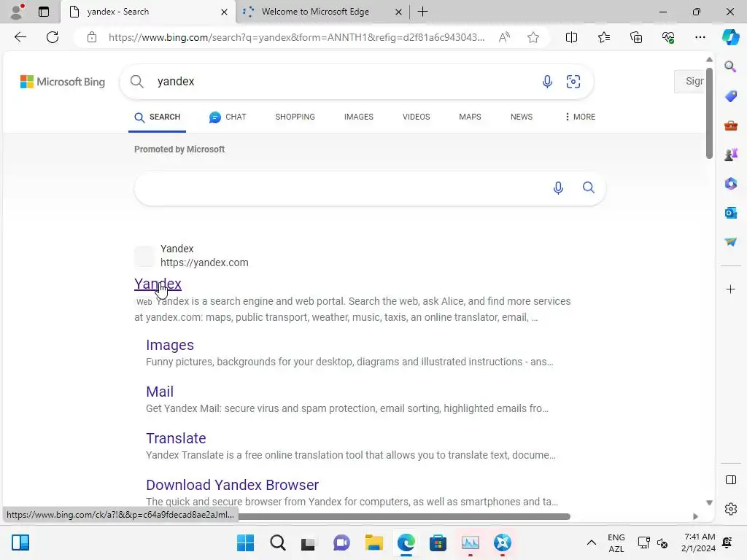Switch to the VIDEOS tab
Image resolution: width=747 pixels, height=560 pixels.
point(416,117)
